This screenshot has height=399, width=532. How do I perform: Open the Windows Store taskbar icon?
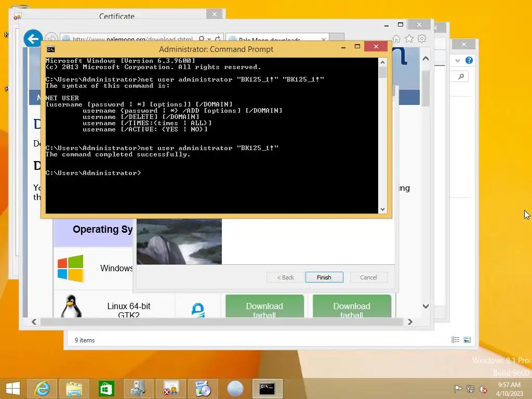[106, 389]
